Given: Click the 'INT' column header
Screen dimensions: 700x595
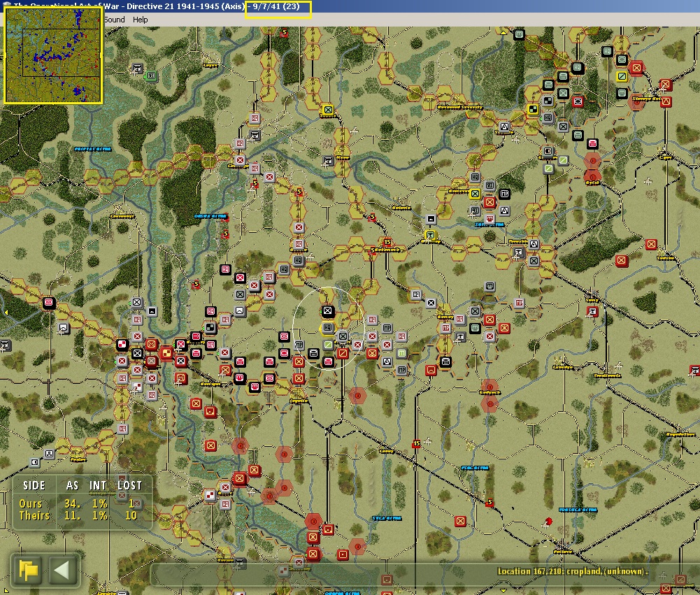Looking at the screenshot, I should point(98,486).
